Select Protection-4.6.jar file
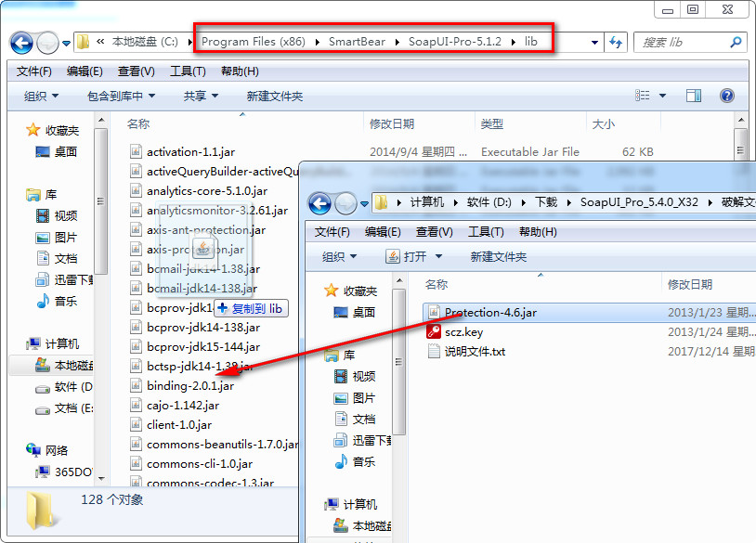Viewport: 756px width, 543px height. point(490,312)
